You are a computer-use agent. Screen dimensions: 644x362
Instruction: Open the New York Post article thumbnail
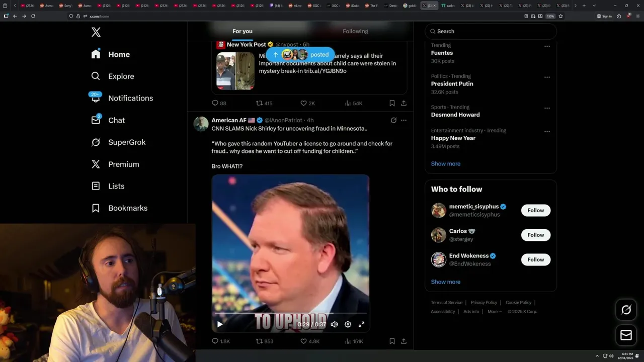coord(235,71)
